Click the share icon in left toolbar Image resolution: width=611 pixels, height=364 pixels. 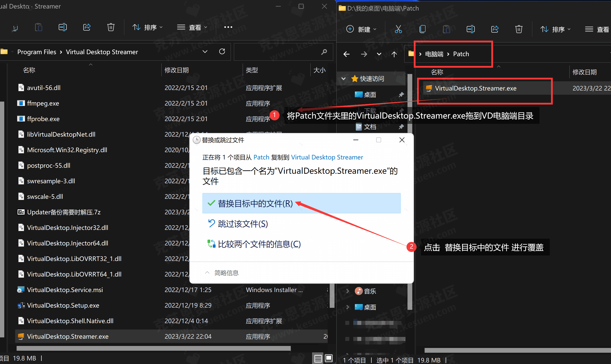tap(87, 27)
